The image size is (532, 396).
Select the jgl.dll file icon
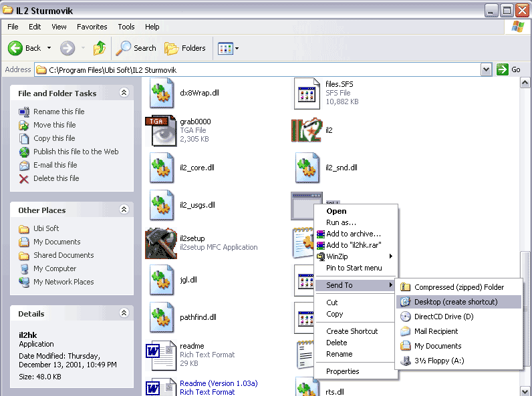(x=162, y=280)
